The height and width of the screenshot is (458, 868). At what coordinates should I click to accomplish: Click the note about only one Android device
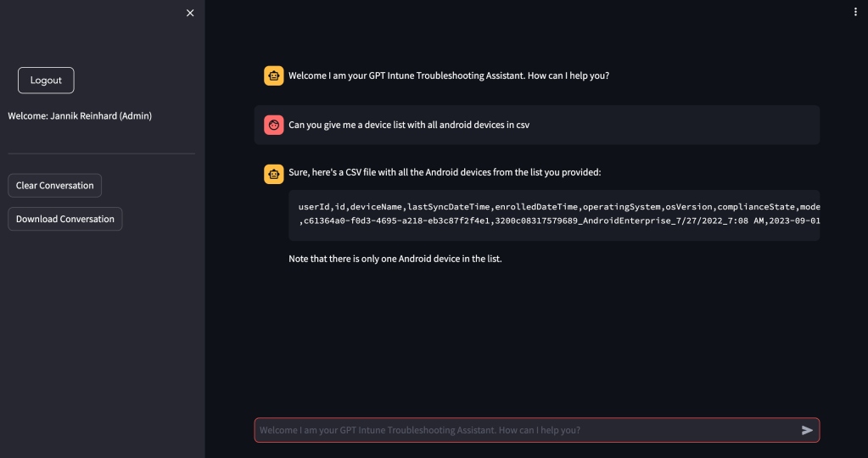point(395,258)
